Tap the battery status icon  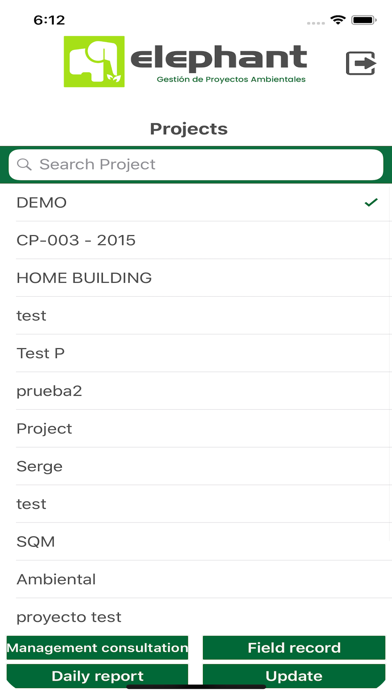pyautogui.click(x=364, y=20)
